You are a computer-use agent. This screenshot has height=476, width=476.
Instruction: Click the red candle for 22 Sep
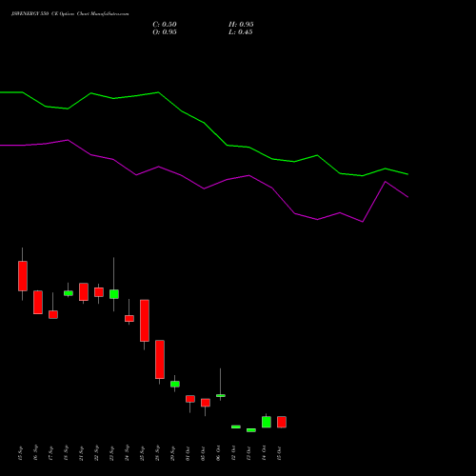pyautogui.click(x=99, y=292)
